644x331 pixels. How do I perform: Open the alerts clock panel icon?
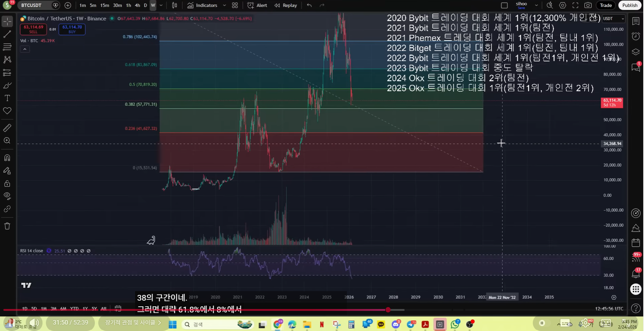click(636, 36)
